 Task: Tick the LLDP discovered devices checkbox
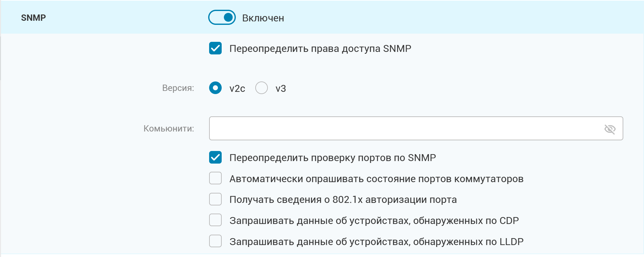[x=215, y=241]
